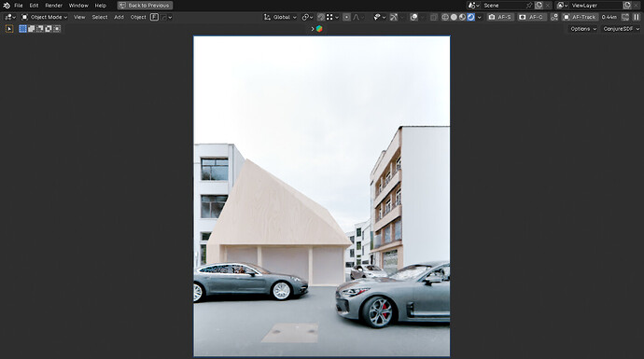Open the shading options dropdown
Viewport: 644px width, 359px height.
(480, 17)
